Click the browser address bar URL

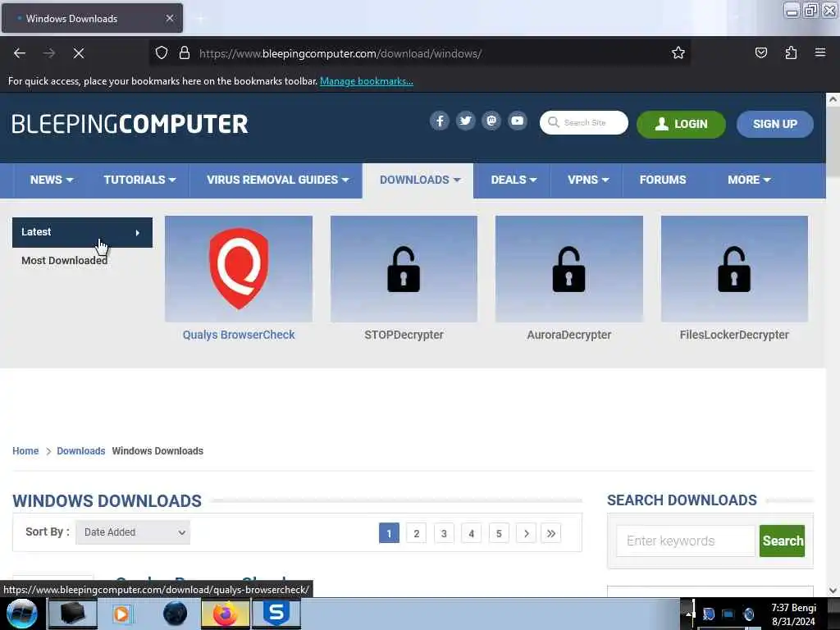pos(340,53)
